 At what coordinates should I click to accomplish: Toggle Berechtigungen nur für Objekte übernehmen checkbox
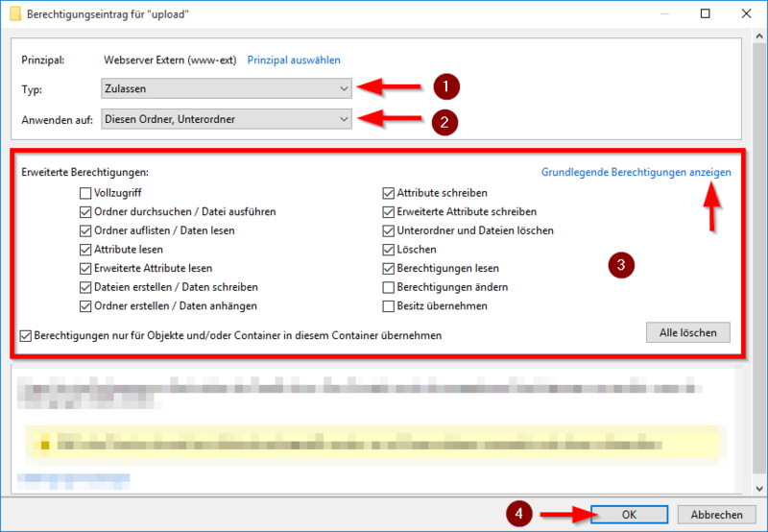point(26,336)
